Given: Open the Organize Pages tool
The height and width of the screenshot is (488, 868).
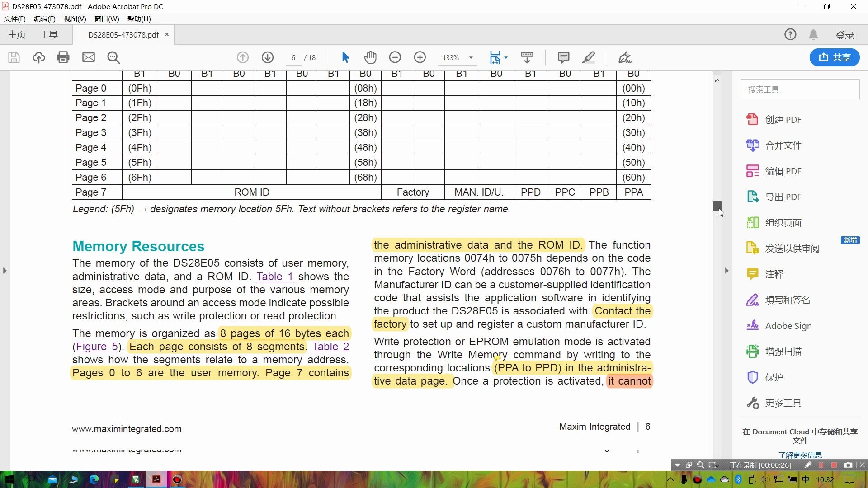Looking at the screenshot, I should pos(783,223).
